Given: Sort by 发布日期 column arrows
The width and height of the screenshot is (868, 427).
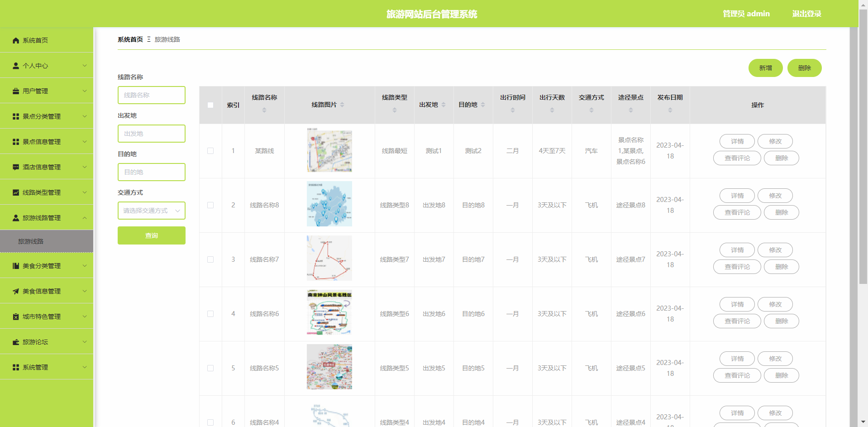Looking at the screenshot, I should tap(670, 110).
